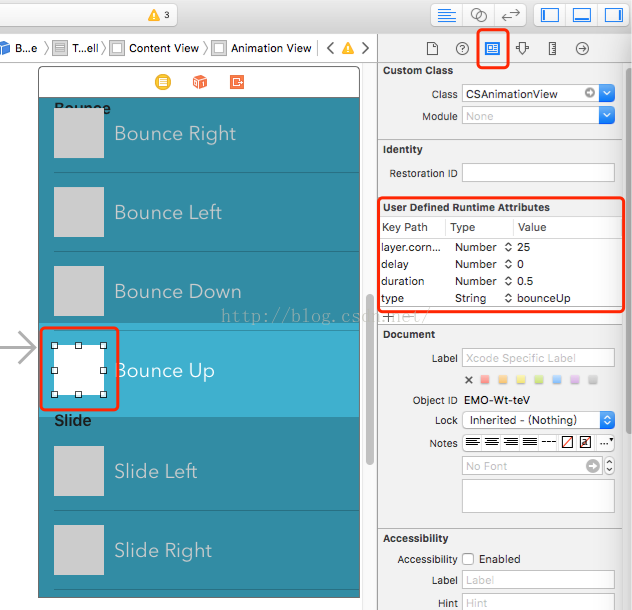Toggle the Debug area bottom panel

(582, 15)
